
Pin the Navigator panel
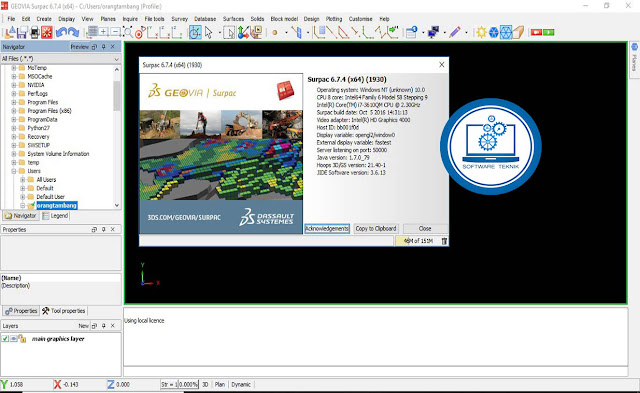[x=104, y=47]
